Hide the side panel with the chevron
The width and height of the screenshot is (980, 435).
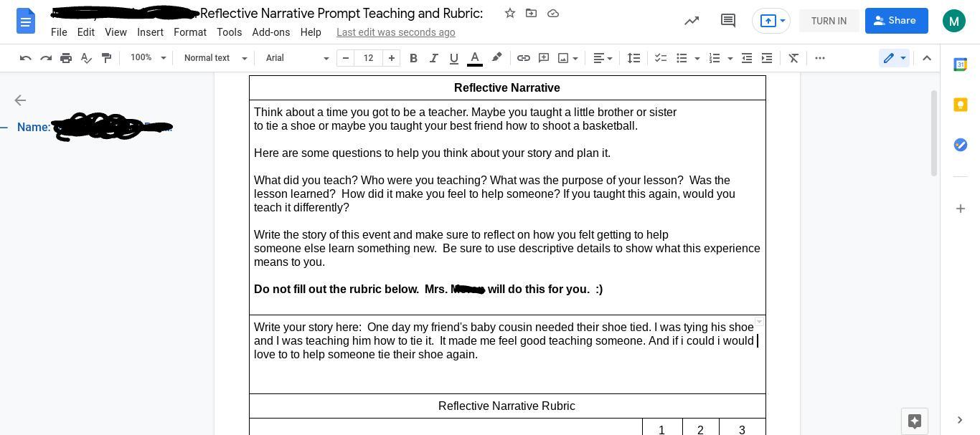960,420
